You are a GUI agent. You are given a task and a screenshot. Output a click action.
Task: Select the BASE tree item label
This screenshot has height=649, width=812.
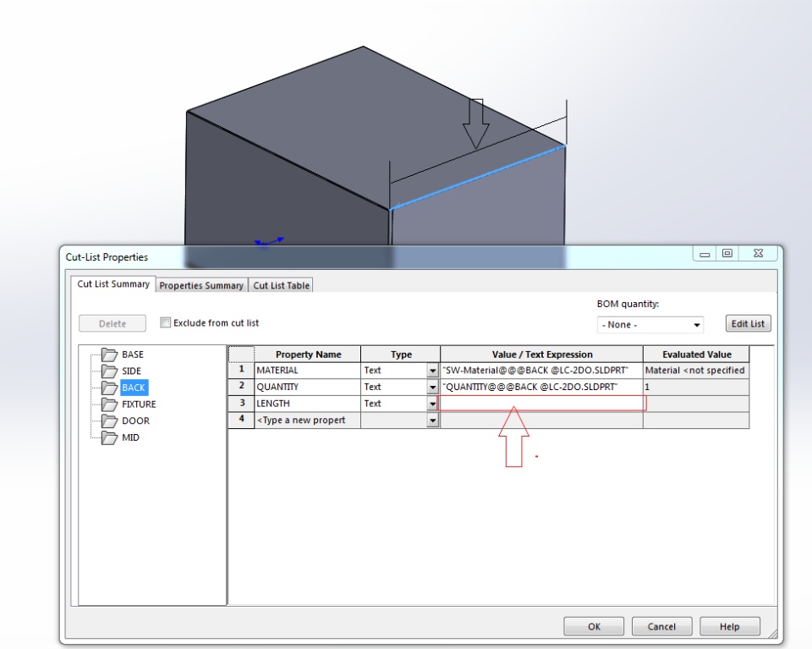(133, 355)
